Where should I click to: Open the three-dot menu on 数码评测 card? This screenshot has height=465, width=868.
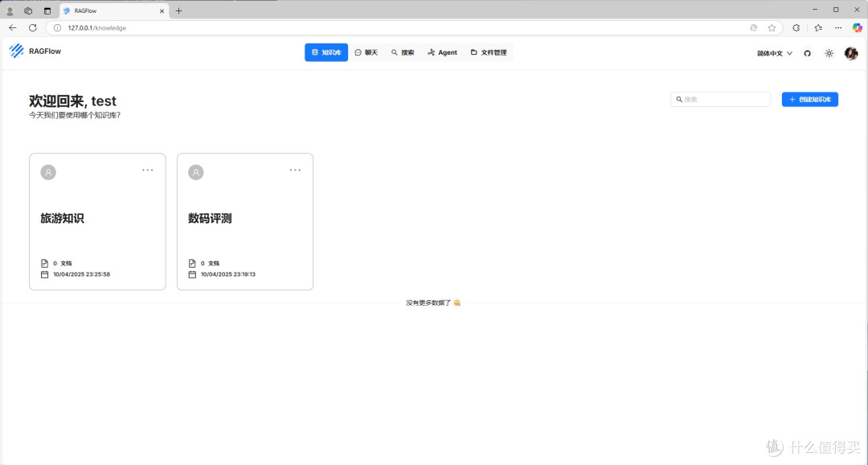coord(295,170)
